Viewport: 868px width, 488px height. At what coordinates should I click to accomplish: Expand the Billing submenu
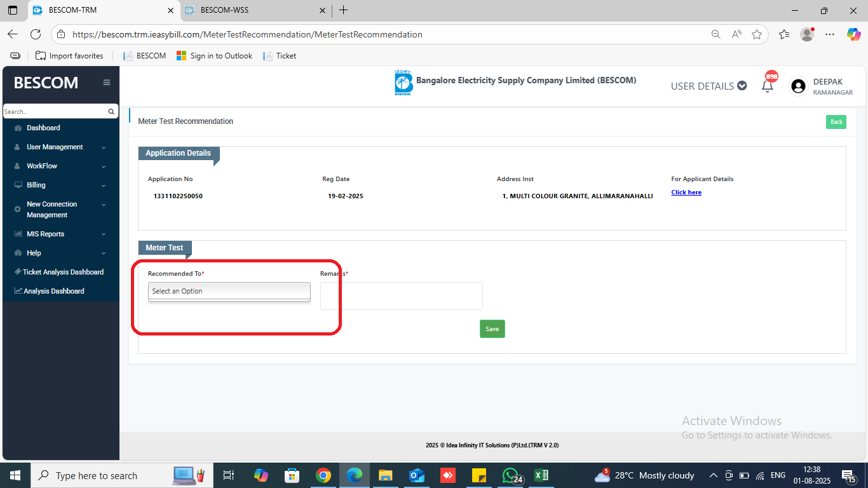coord(60,185)
